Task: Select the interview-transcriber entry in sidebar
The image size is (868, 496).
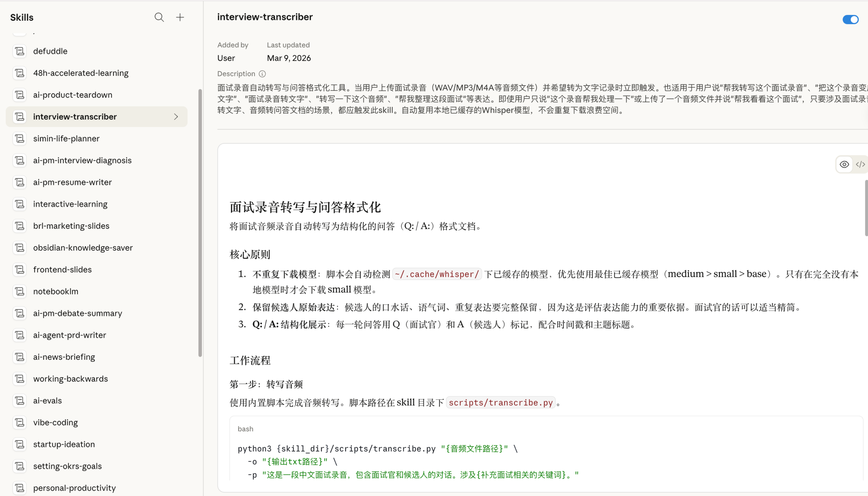Action: pyautogui.click(x=75, y=117)
